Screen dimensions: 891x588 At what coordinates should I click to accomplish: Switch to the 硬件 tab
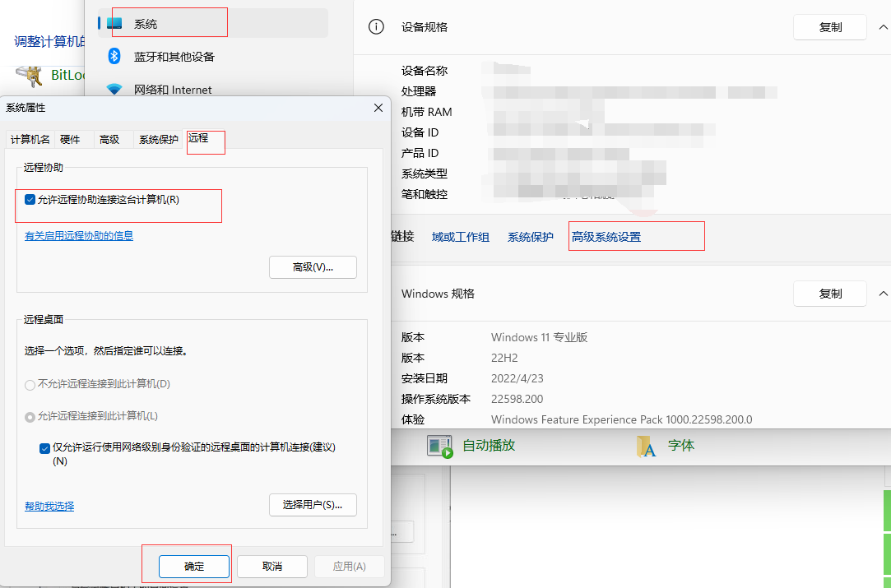click(70, 140)
